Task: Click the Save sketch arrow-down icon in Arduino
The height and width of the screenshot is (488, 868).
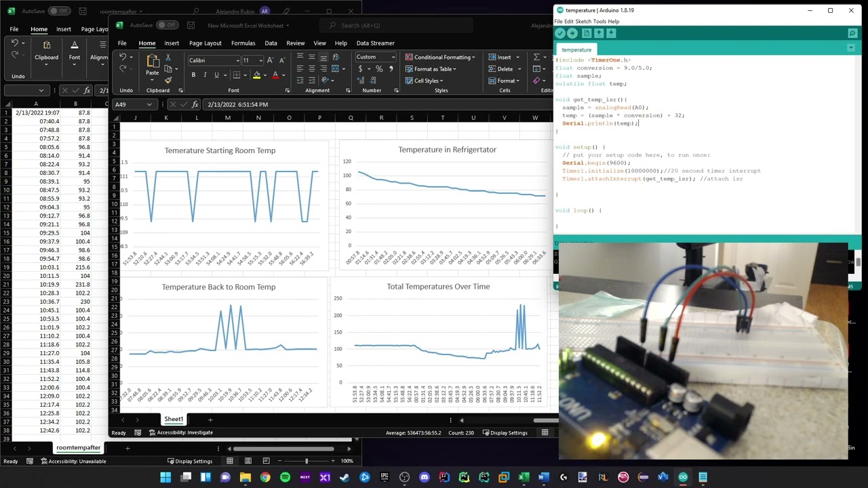Action: [x=611, y=33]
